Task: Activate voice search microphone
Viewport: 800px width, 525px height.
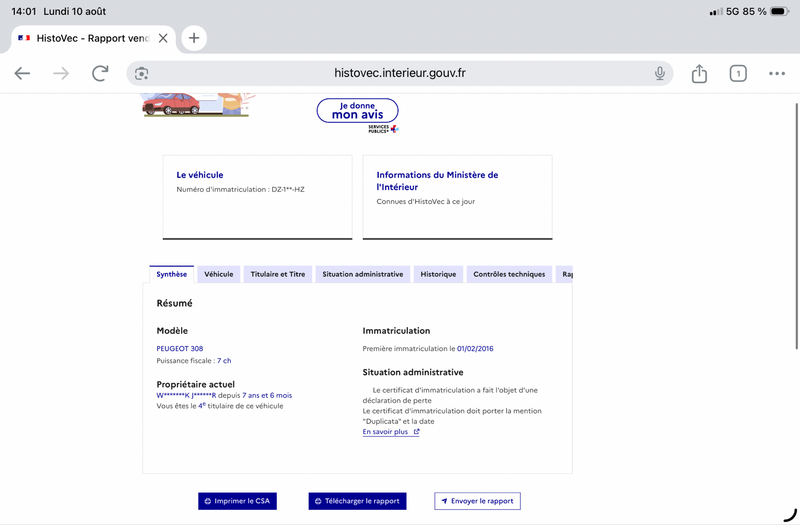Action: click(x=660, y=73)
